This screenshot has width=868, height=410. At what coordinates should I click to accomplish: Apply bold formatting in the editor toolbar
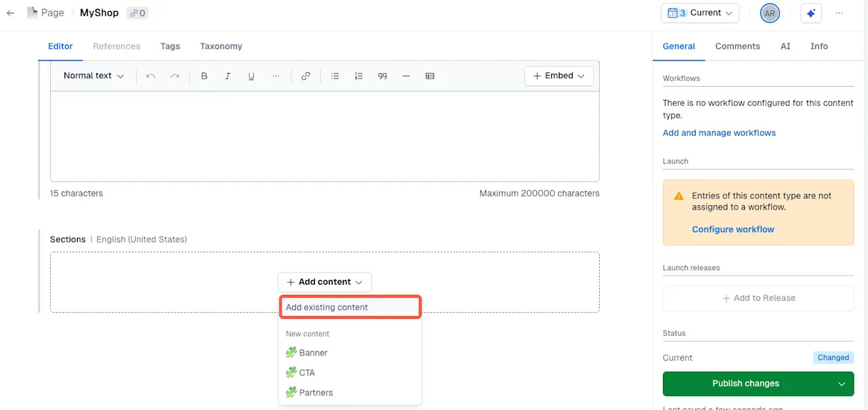point(204,76)
